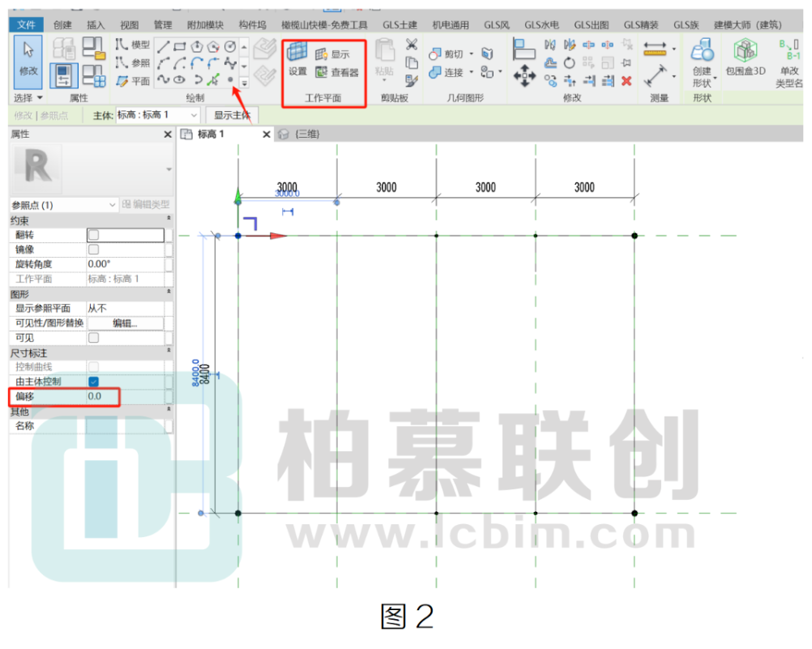Toggle the 翻转 checkbox

coord(94,235)
